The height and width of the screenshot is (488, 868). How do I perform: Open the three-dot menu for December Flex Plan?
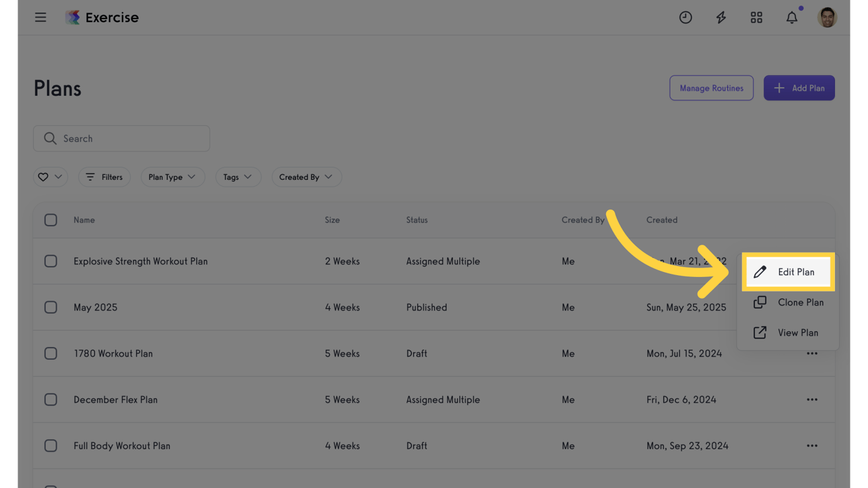[812, 400]
